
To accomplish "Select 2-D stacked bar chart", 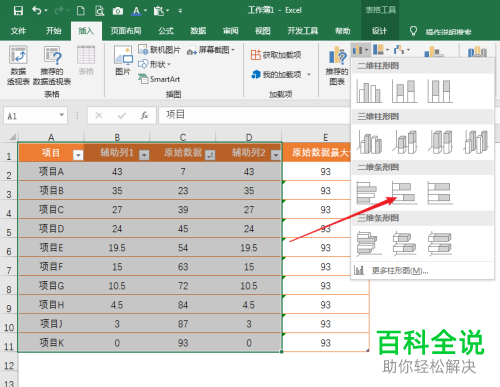I will pyautogui.click(x=404, y=193).
